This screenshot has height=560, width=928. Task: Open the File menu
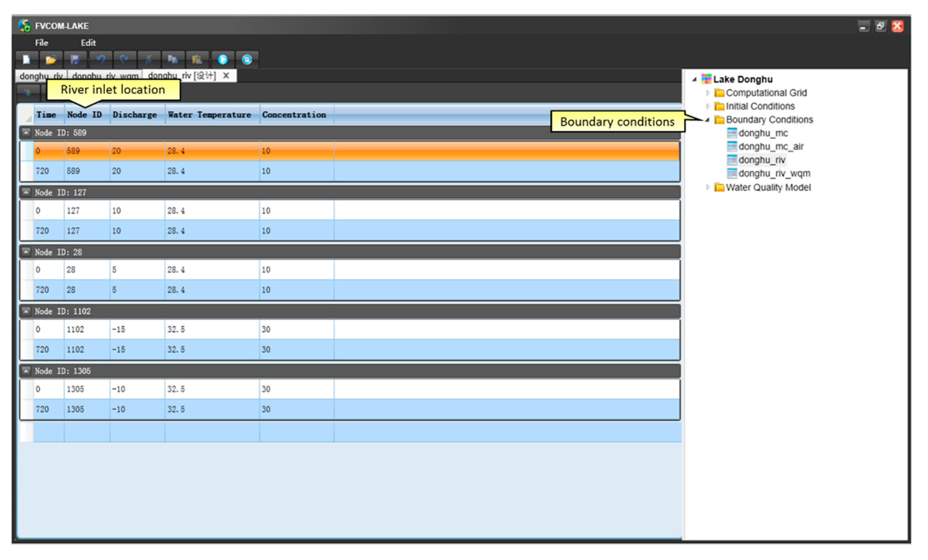42,42
